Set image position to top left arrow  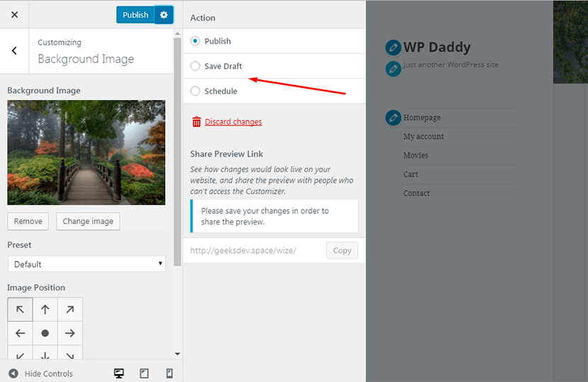[x=20, y=309]
